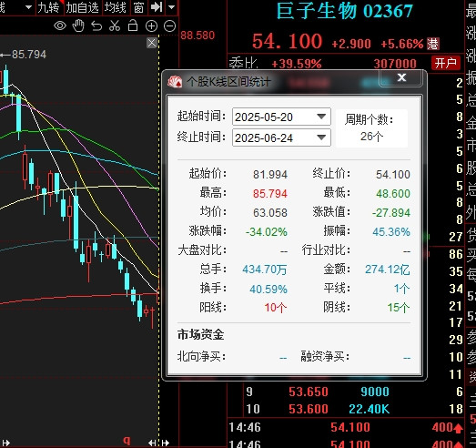Select order book row 9 at 53.650
This screenshot has height=448, width=476.
coord(318,392)
